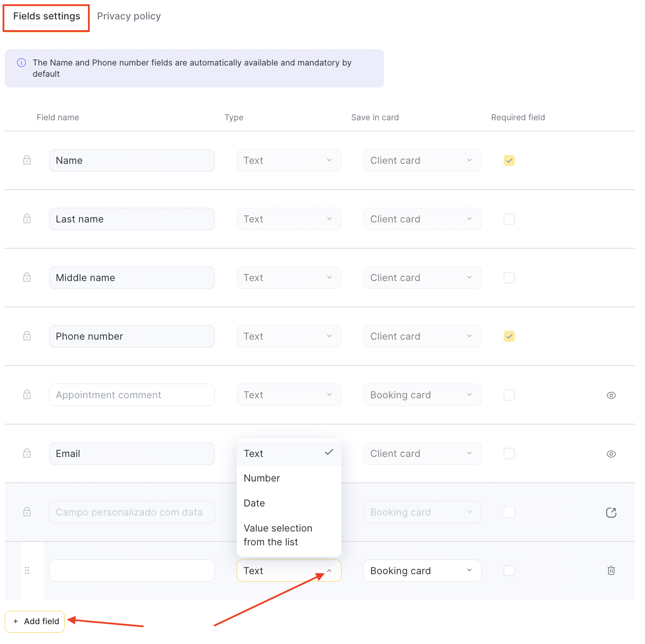Screen dimensions: 645x644
Task: Collapse the open Type dropdown on the new row
Action: point(288,571)
